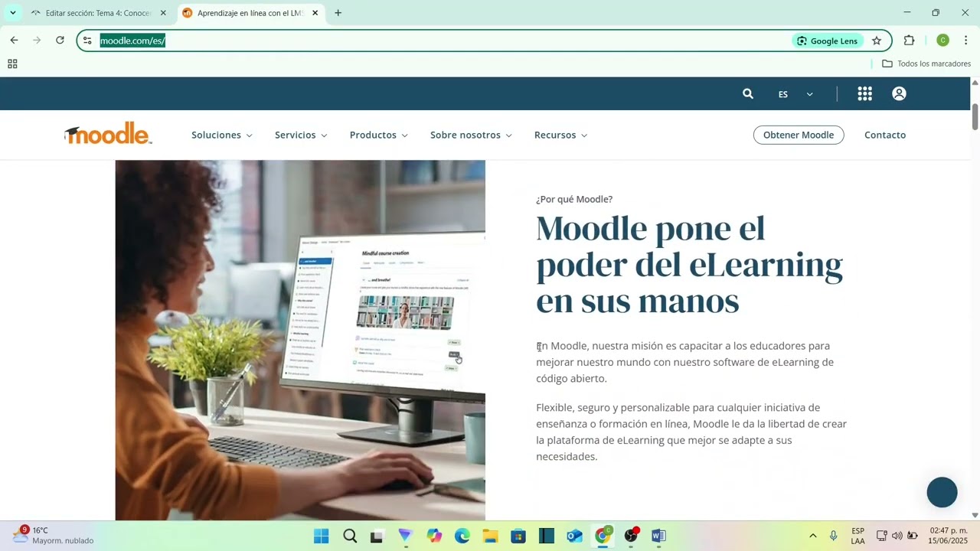Open 'Todos los marcadores' folder
980x551 pixels.
pyautogui.click(x=926, y=64)
